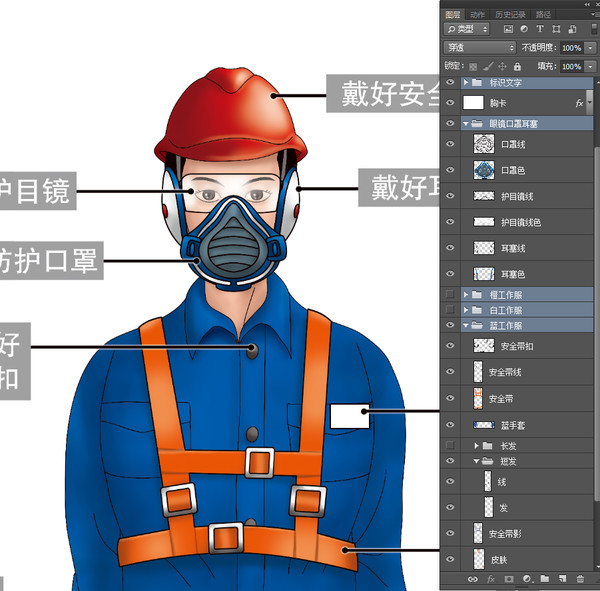The height and width of the screenshot is (591, 600).
Task: Hide the 护目镜线 layer
Action: pyautogui.click(x=450, y=196)
